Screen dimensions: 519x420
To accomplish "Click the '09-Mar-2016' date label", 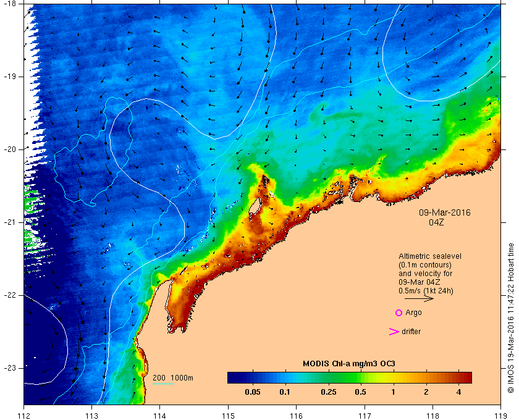I will (x=444, y=212).
